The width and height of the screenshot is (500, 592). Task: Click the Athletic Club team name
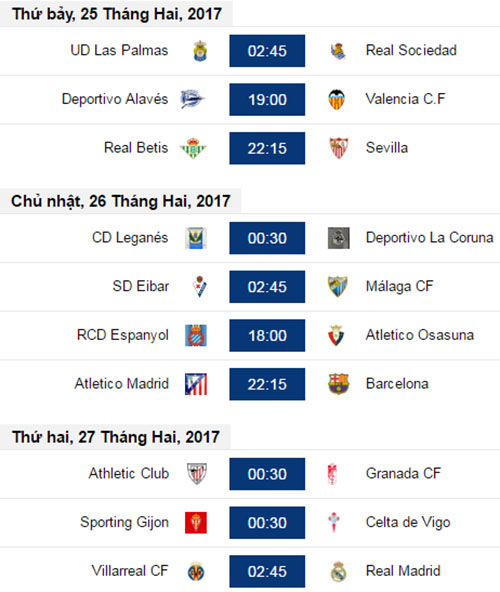click(x=129, y=473)
